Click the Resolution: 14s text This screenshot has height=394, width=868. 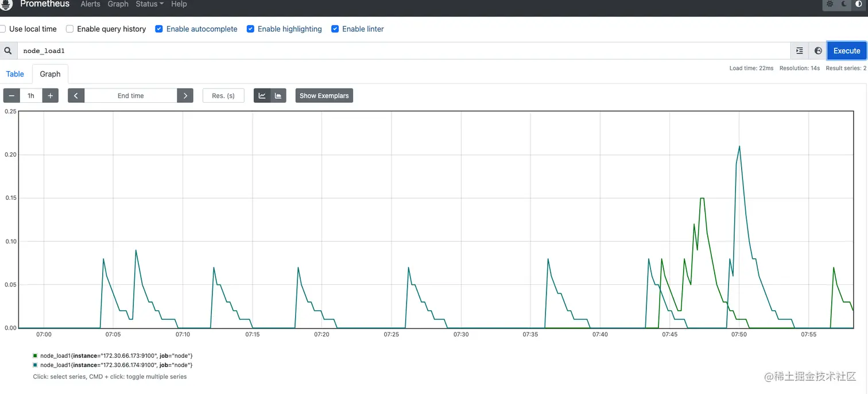tap(800, 68)
